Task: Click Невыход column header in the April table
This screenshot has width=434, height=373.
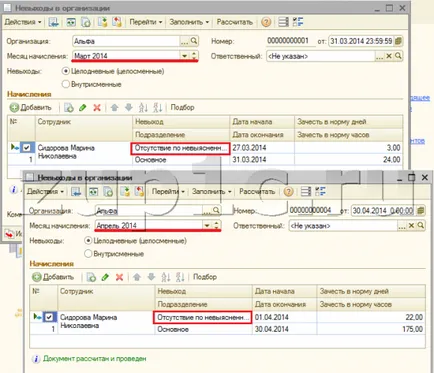Action: click(x=204, y=291)
